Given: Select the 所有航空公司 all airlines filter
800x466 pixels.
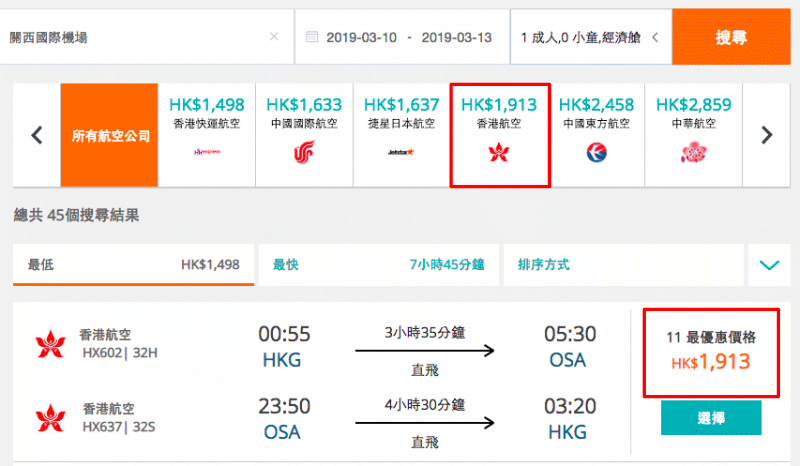Looking at the screenshot, I should (x=109, y=135).
